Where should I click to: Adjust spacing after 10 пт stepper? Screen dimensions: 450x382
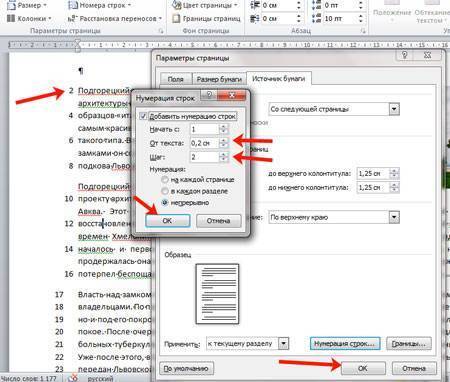click(361, 19)
